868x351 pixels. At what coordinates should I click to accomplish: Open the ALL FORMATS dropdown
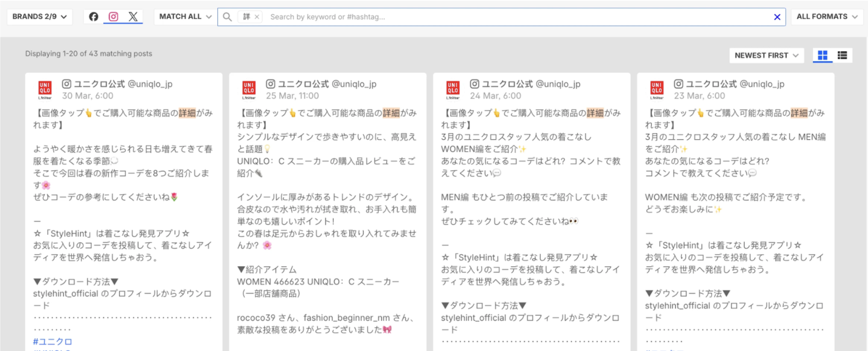click(827, 16)
